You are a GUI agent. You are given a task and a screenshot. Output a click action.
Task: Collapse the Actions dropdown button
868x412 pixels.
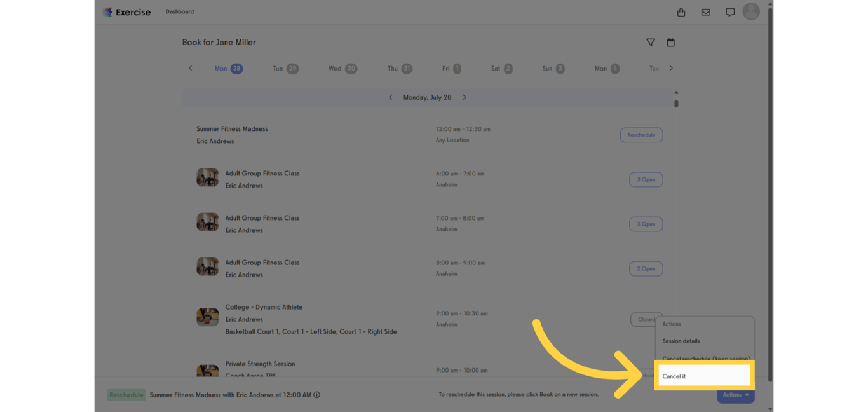(735, 395)
